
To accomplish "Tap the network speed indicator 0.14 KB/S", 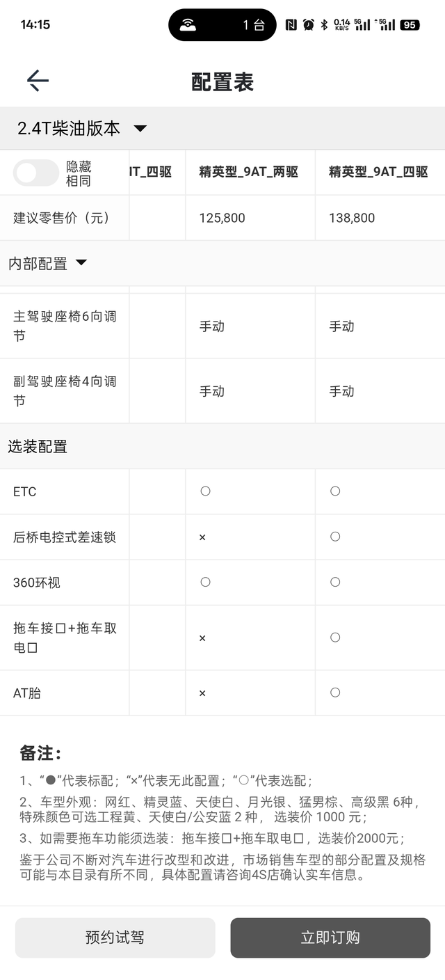I will point(341,24).
